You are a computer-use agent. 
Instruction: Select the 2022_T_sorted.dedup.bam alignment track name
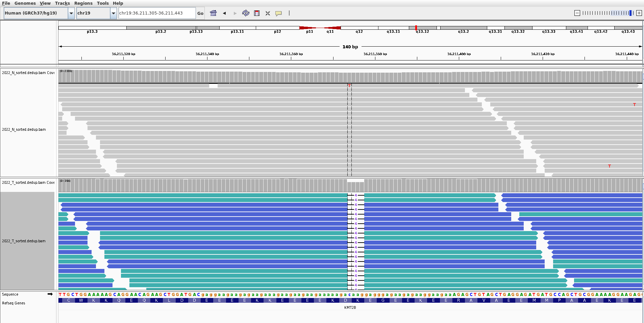[24, 241]
